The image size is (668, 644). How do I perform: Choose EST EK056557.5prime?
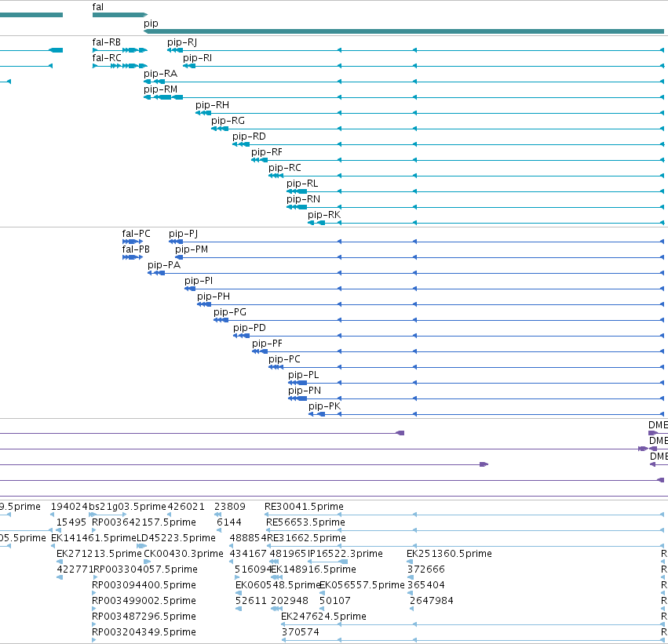(x=362, y=585)
